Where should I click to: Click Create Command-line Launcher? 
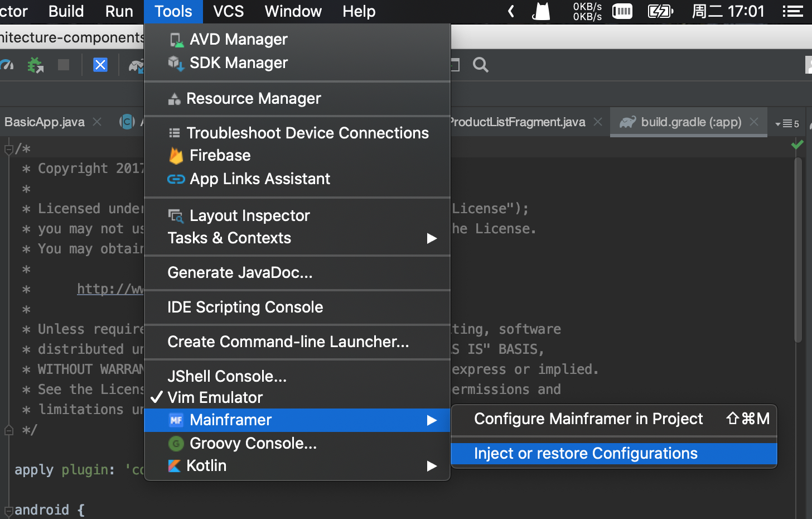[x=288, y=342]
